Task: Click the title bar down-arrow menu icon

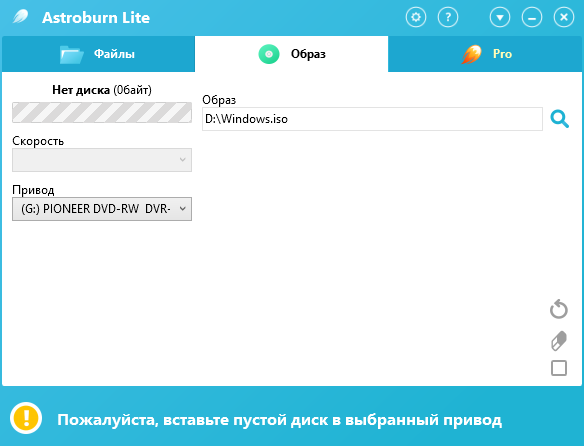Action: (x=500, y=17)
